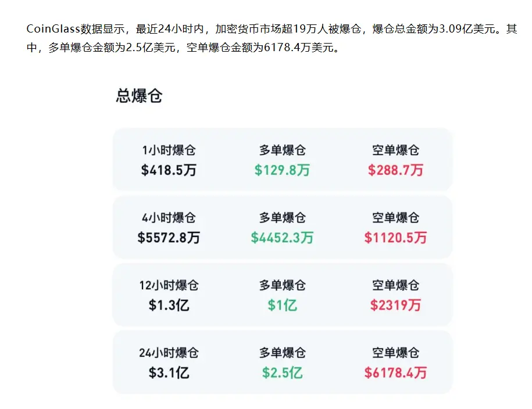
Task: Click the green $129.8万 long liquidation value
Action: coord(283,170)
